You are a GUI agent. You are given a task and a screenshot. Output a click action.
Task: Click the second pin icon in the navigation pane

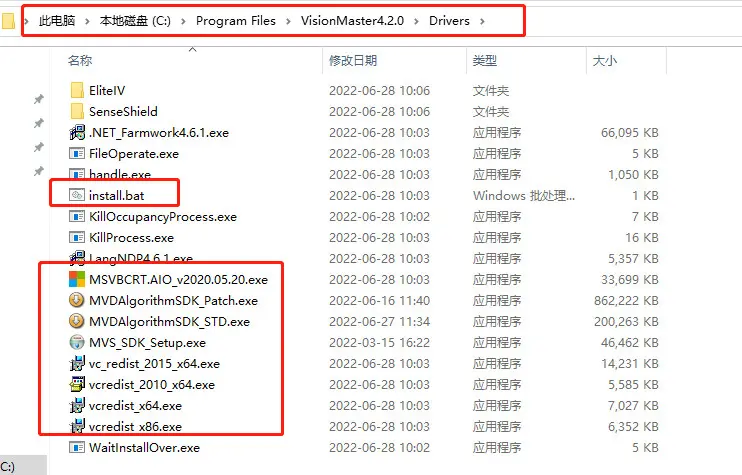tap(39, 123)
